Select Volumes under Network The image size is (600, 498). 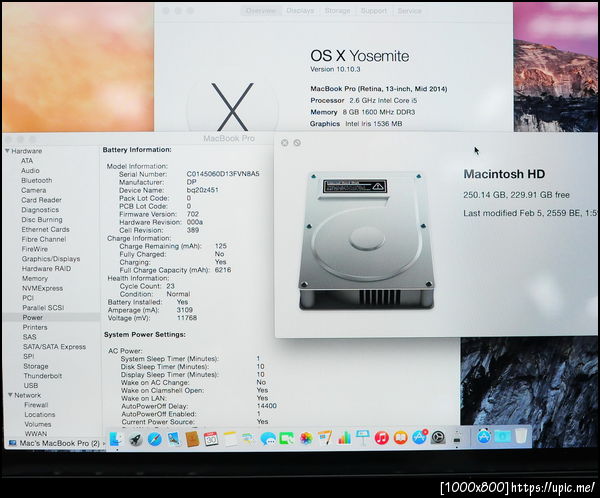pos(38,424)
